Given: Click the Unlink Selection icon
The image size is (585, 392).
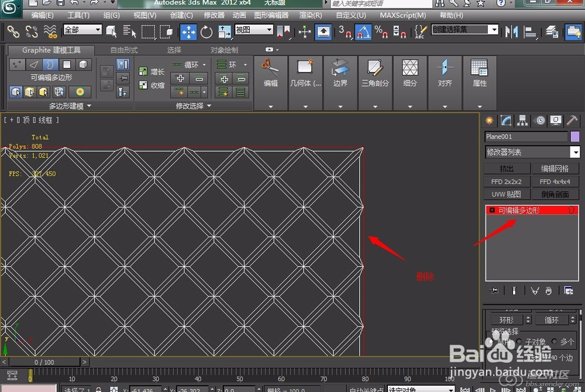Looking at the screenshot, I should (x=32, y=32).
